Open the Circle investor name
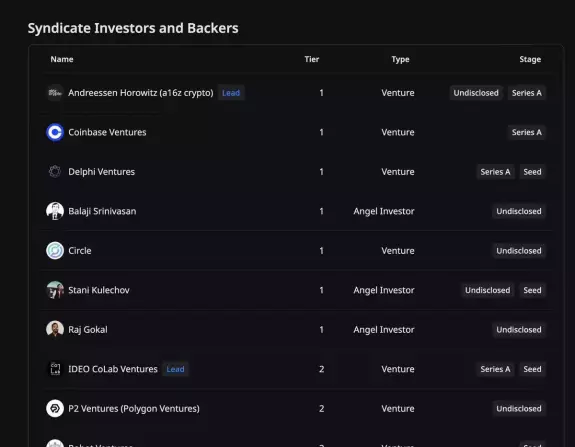575x447 pixels. point(80,251)
